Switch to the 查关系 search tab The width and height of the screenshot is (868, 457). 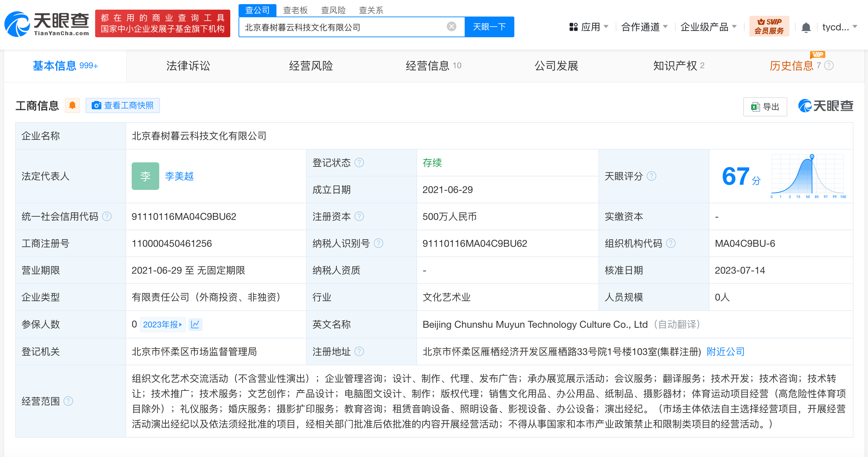click(x=371, y=10)
